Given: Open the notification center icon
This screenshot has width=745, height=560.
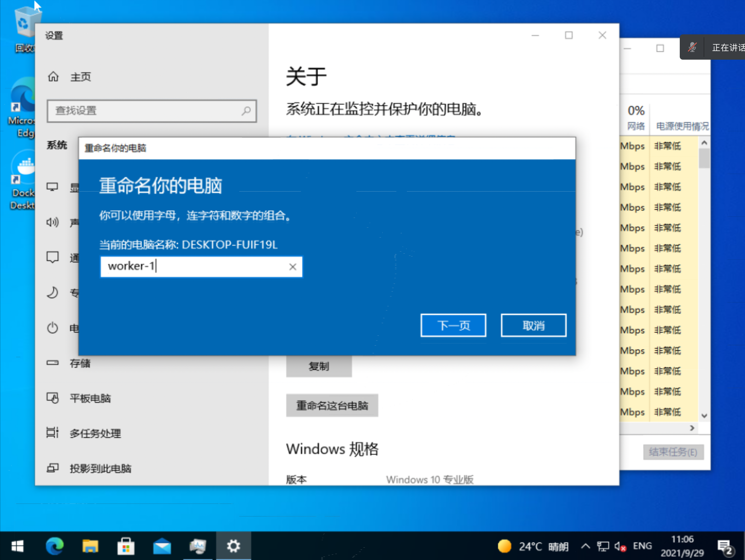Looking at the screenshot, I should coord(725,546).
